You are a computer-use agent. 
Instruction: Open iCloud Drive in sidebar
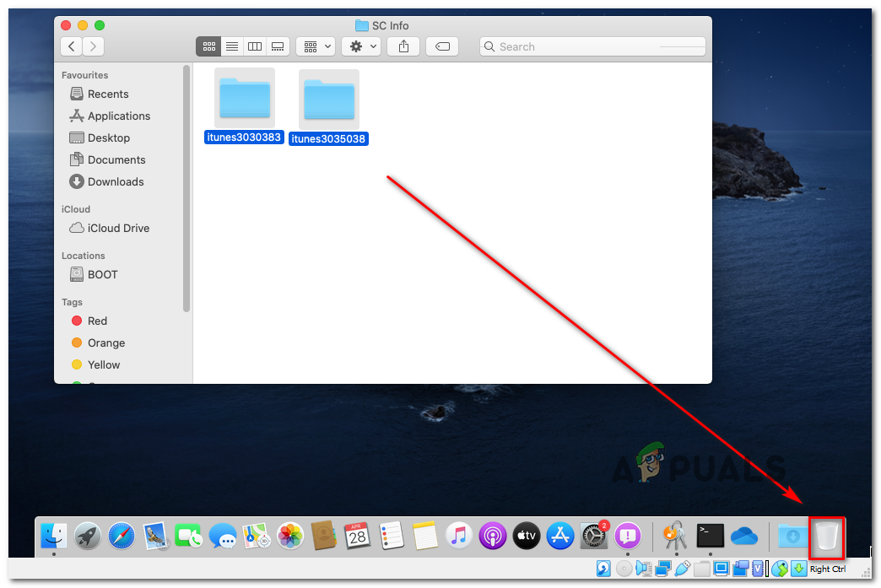[109, 228]
